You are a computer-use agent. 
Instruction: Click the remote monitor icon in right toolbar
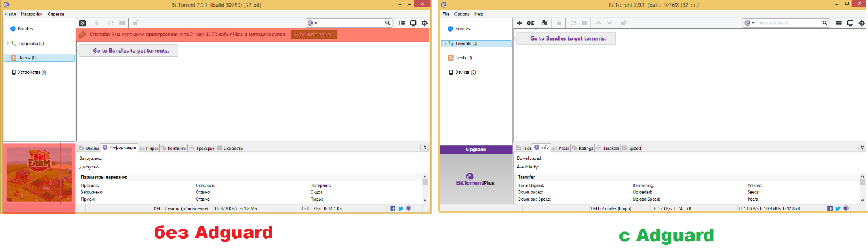point(850,23)
